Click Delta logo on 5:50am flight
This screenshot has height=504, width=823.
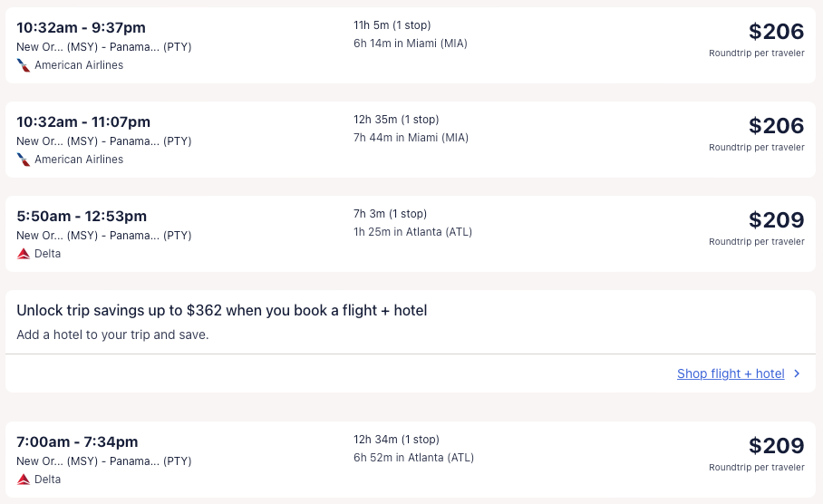click(24, 254)
